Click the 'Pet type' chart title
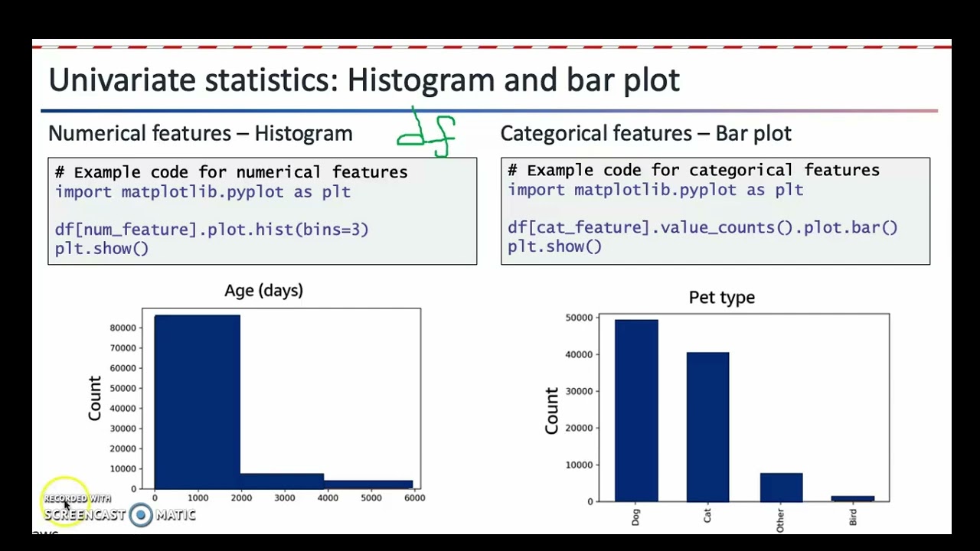 coord(722,297)
